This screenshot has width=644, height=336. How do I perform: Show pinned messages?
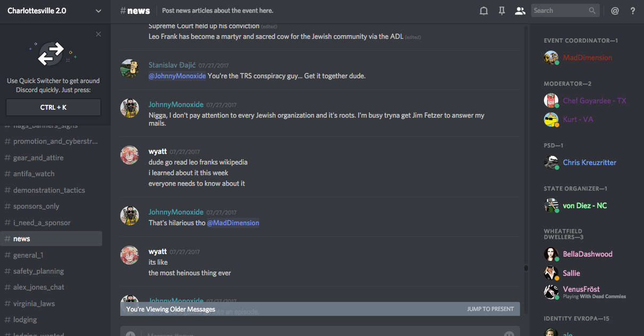click(x=502, y=11)
